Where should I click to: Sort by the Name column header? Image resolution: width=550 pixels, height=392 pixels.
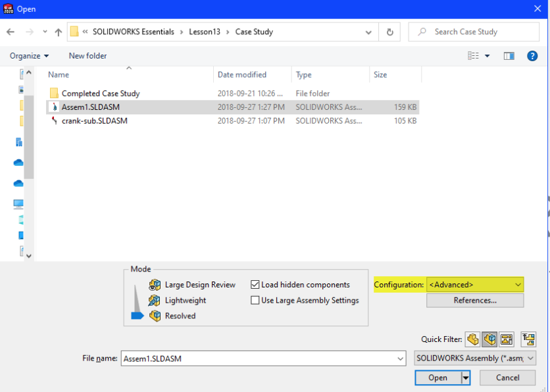129,75
